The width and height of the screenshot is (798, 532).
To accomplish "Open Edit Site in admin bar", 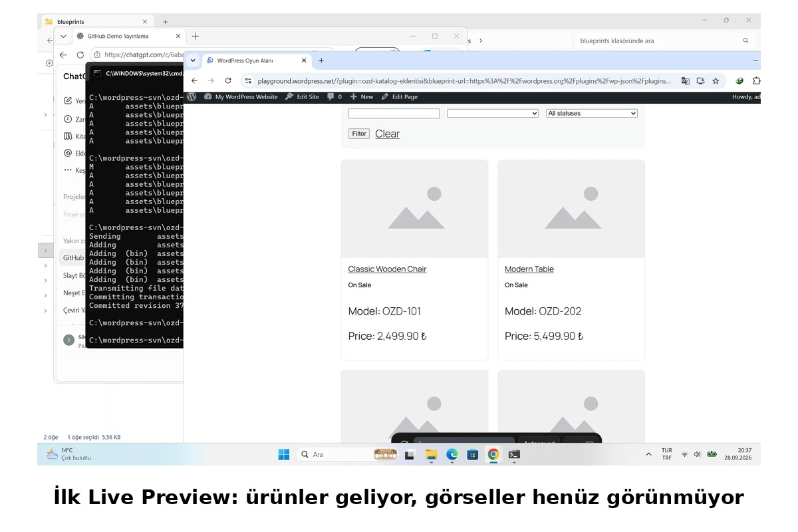I will 302,96.
